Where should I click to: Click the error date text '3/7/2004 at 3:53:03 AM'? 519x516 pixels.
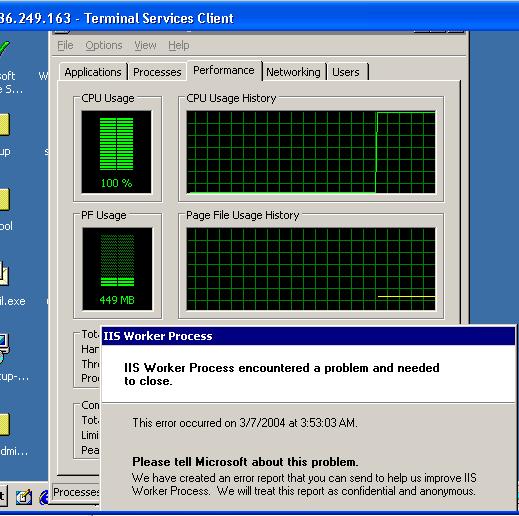298,423
